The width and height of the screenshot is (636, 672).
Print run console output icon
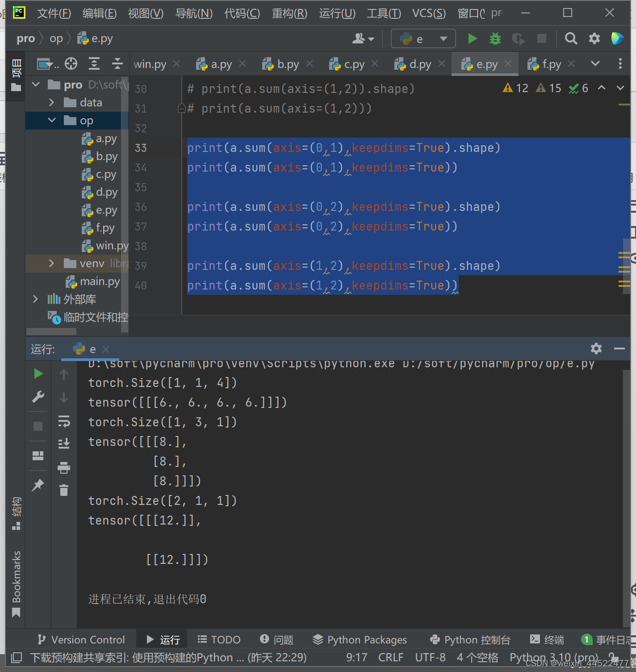click(64, 467)
